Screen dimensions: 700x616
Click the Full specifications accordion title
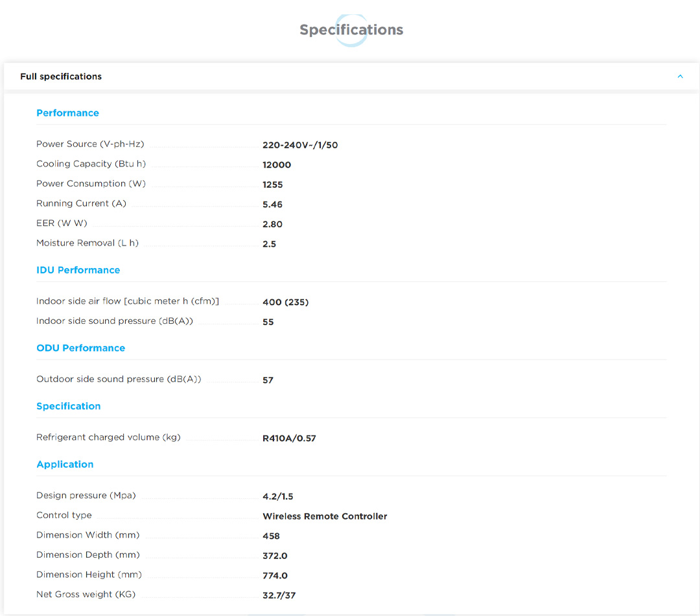[61, 76]
